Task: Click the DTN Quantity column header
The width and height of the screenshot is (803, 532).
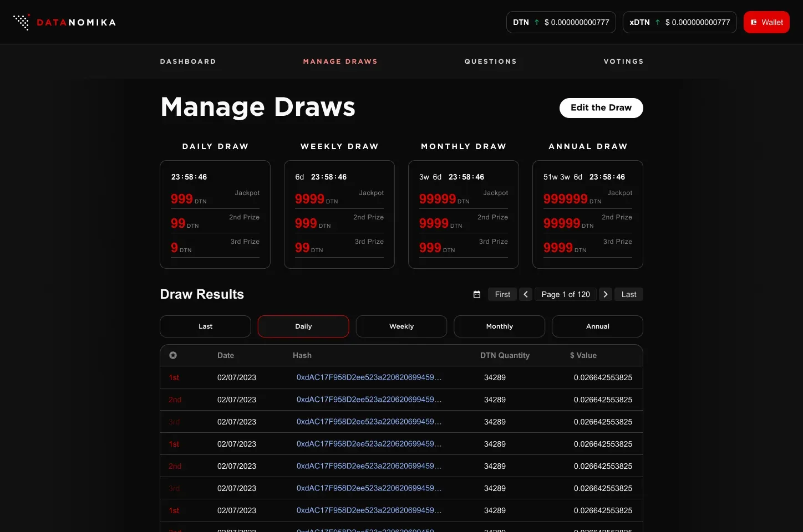Action: 505,355
